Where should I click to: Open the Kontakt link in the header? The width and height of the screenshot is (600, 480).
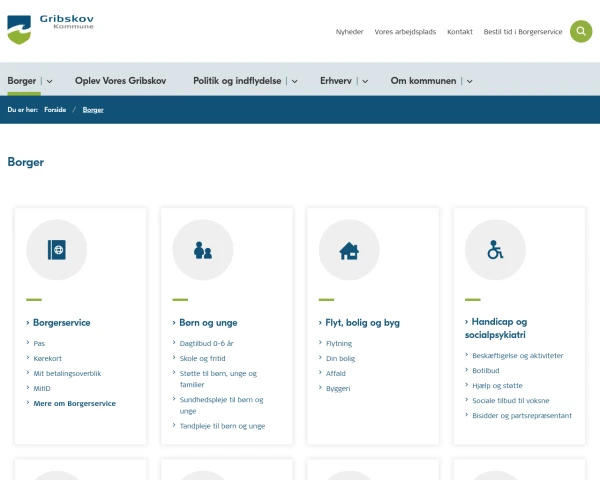(x=460, y=32)
